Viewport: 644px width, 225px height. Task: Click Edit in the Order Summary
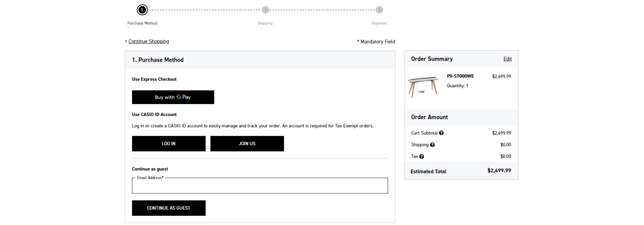click(x=507, y=59)
